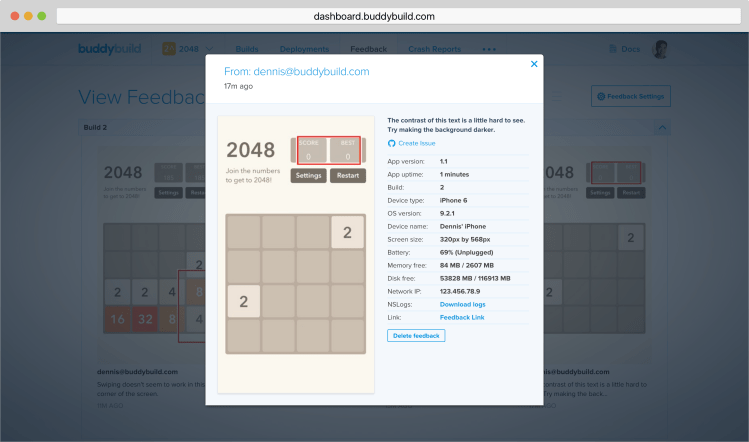Click the Disk free value 53828 MB / 116913 MB
Viewport: 749px width, 442px height.
(475, 279)
